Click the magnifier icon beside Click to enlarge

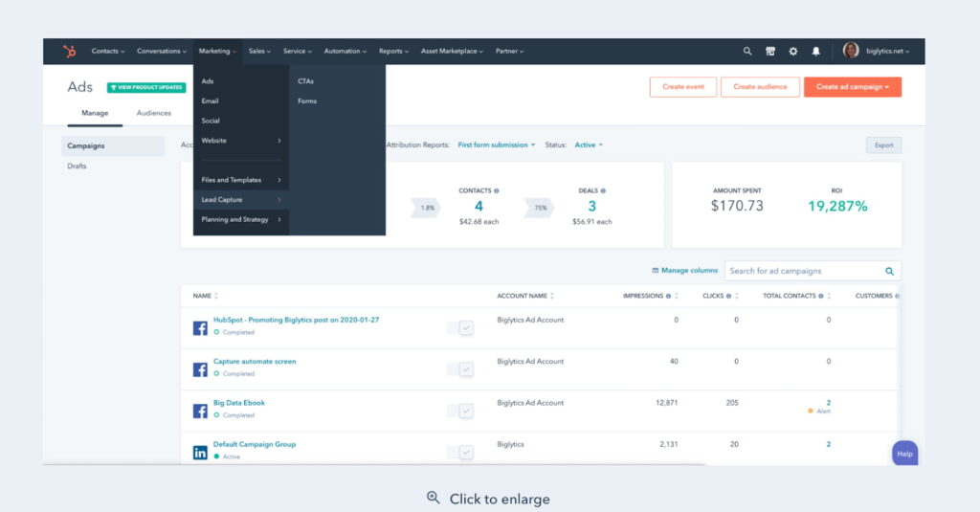(x=434, y=498)
